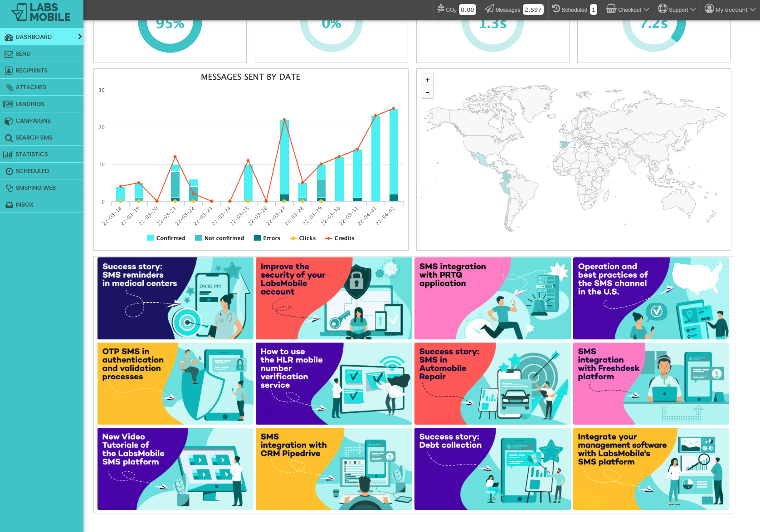Click the Scheduled history icon in top bar

[556, 9]
